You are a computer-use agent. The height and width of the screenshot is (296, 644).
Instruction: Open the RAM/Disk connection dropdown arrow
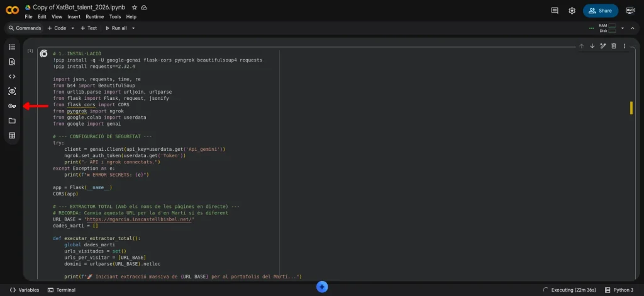point(623,28)
